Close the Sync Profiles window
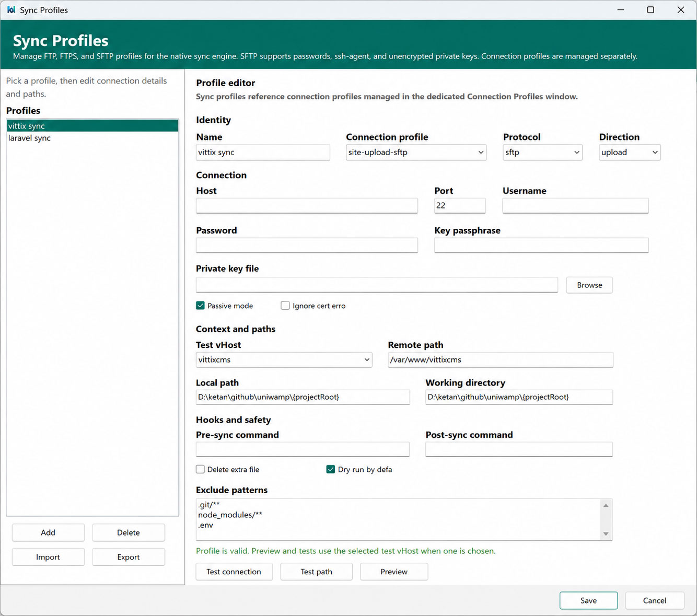Image resolution: width=697 pixels, height=616 pixels. [x=681, y=10]
